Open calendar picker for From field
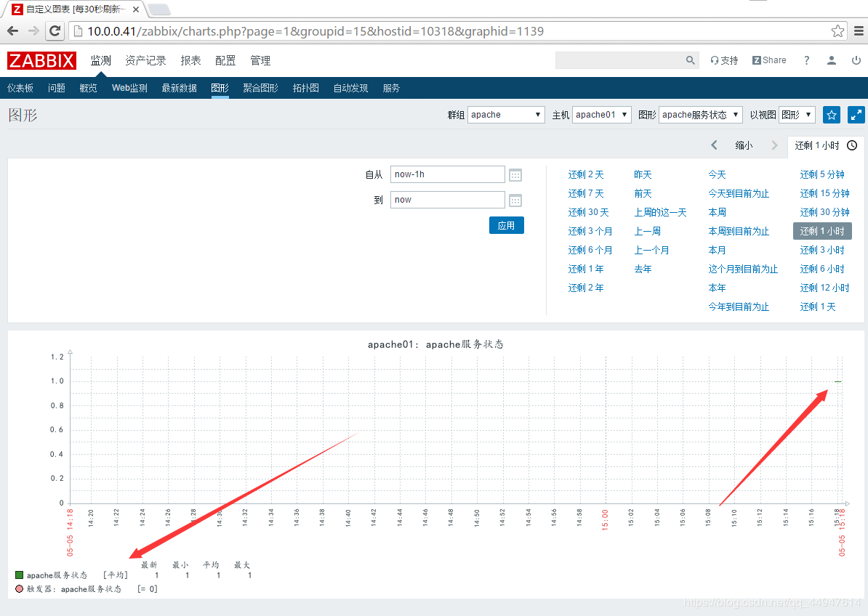Screen dimensions: 868x616 point(515,175)
